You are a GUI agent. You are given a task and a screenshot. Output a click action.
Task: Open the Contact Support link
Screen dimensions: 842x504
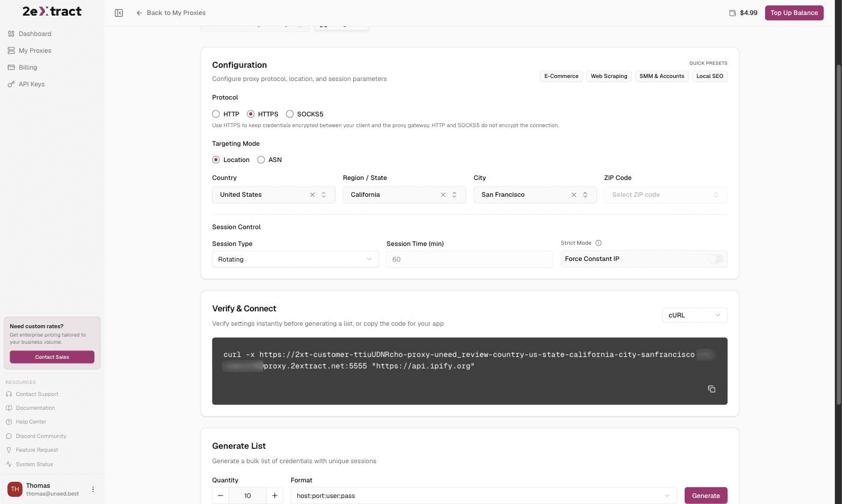(x=37, y=394)
